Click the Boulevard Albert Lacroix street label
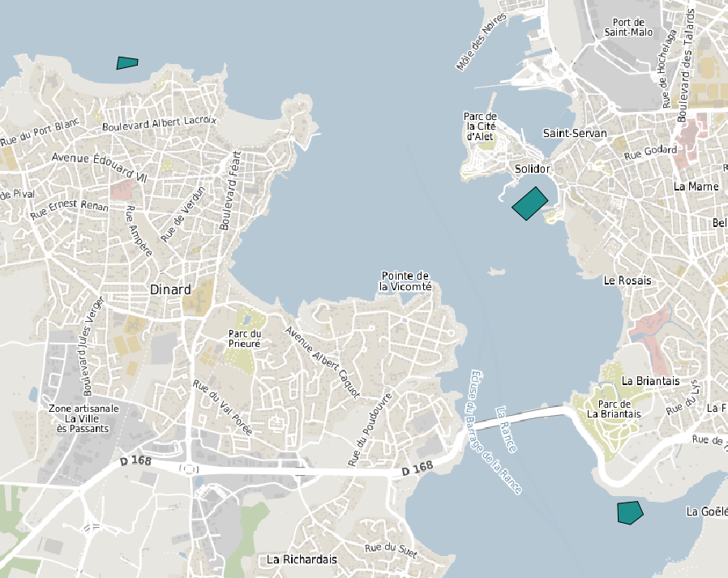 pyautogui.click(x=160, y=123)
